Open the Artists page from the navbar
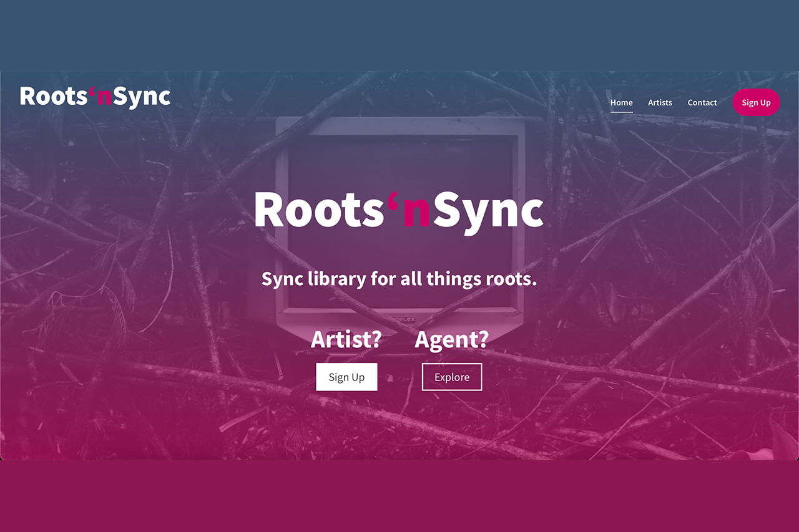Viewport: 799px width, 532px height. (660, 102)
